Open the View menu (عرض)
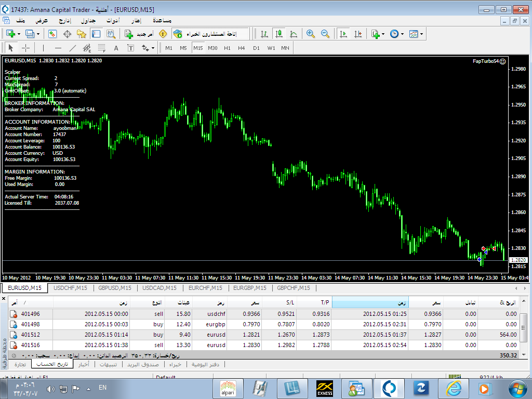Image resolution: width=532 pixels, height=399 pixels. pos(42,21)
